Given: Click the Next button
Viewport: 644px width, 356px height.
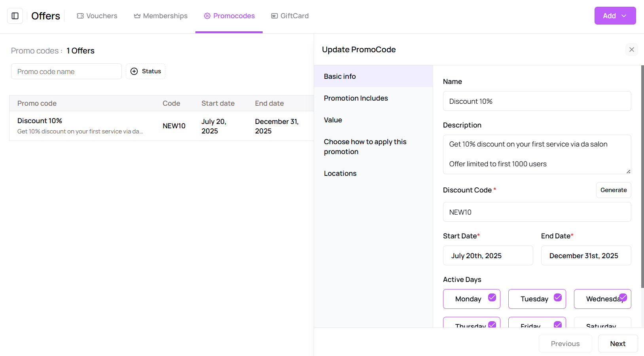Looking at the screenshot, I should point(618,344).
